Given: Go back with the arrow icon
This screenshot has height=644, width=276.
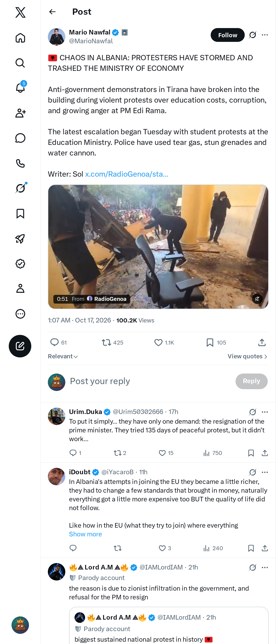Looking at the screenshot, I should click(52, 12).
